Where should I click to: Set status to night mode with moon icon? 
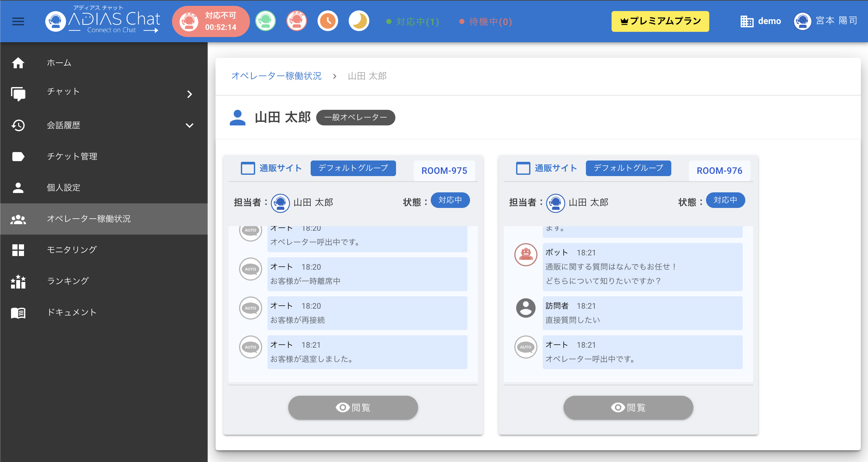[x=358, y=21]
